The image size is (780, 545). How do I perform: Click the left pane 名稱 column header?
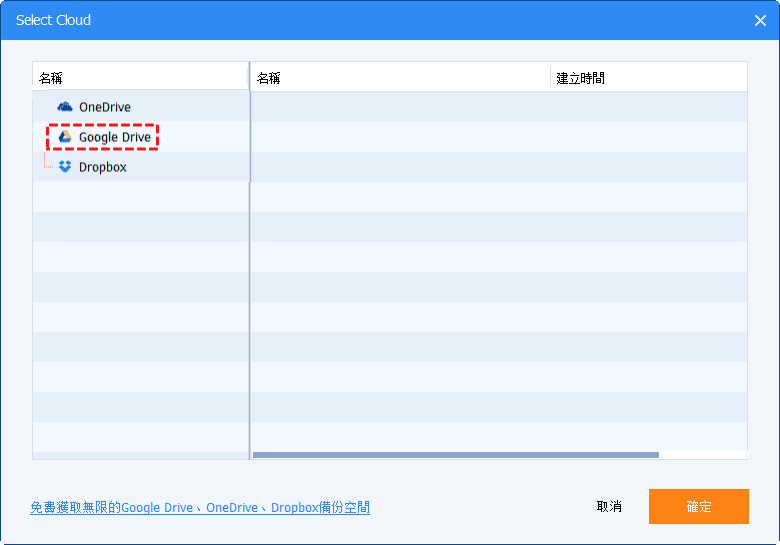tap(140, 78)
